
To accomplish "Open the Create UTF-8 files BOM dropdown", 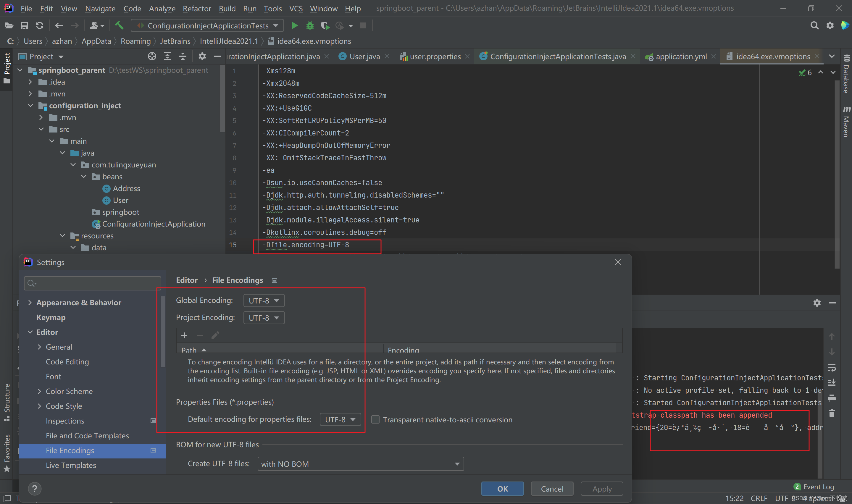I will (x=361, y=464).
